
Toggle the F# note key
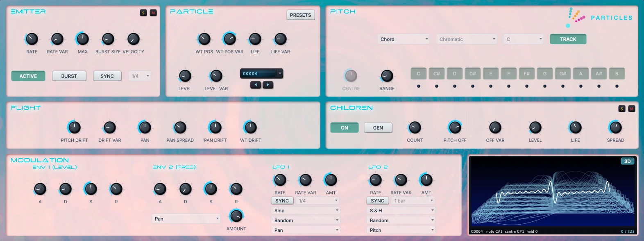tap(527, 74)
